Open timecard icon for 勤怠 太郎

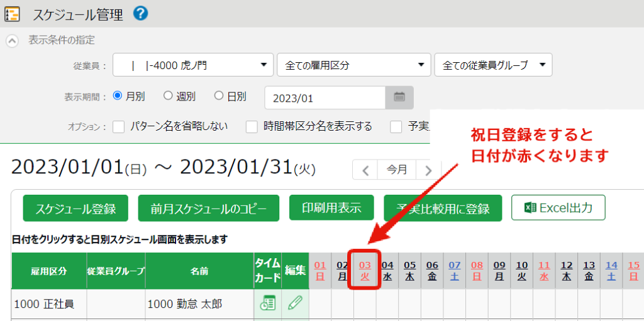[x=267, y=304]
